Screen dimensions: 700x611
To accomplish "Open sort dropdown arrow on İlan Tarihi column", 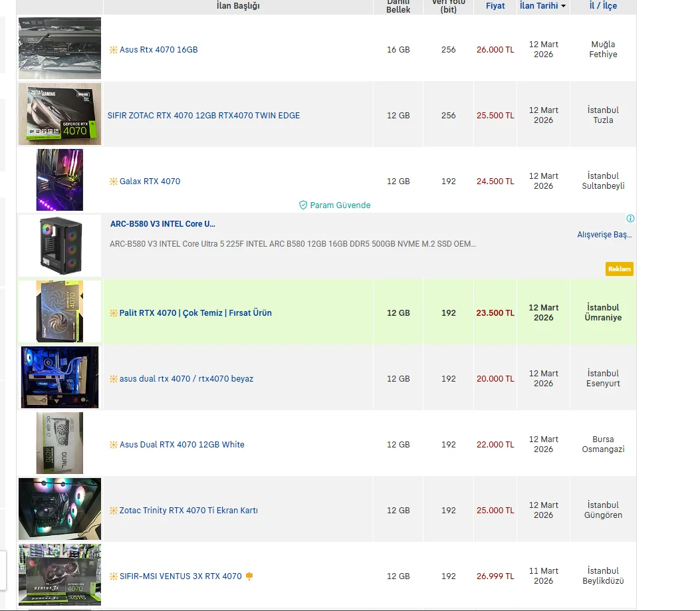I will tap(564, 6).
